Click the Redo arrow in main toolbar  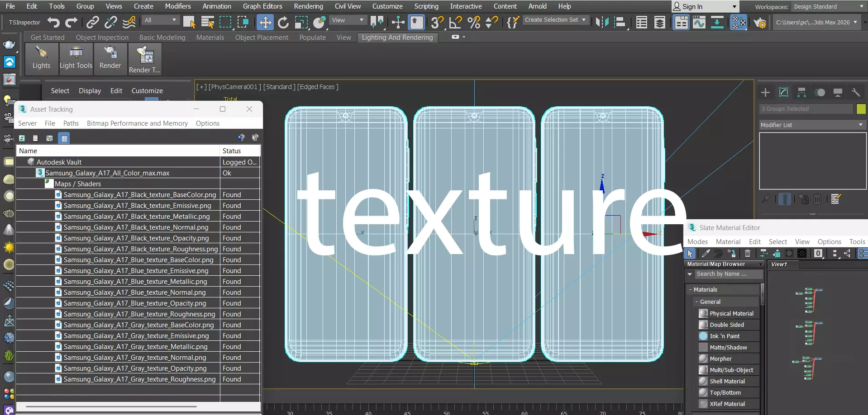coord(72,22)
